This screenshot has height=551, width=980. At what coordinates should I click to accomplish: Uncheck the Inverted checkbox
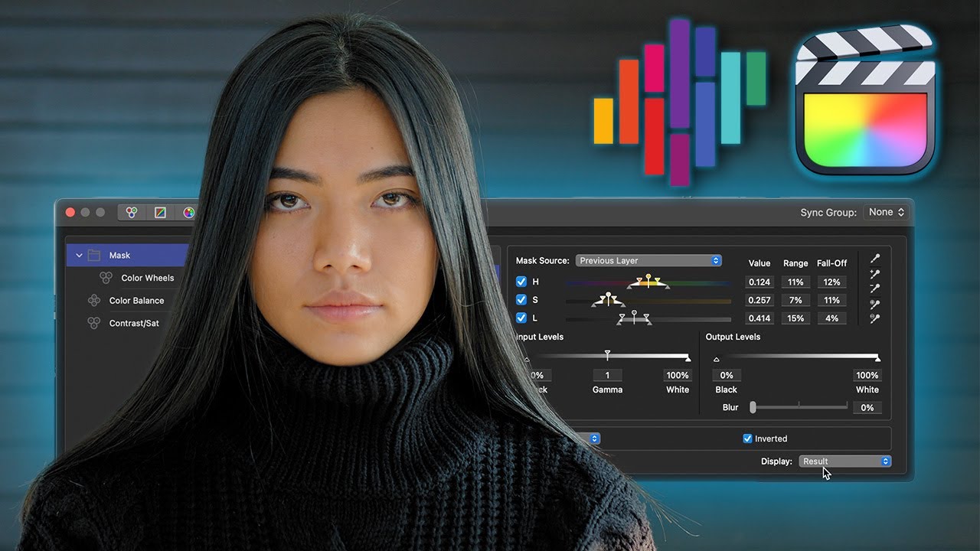click(748, 439)
